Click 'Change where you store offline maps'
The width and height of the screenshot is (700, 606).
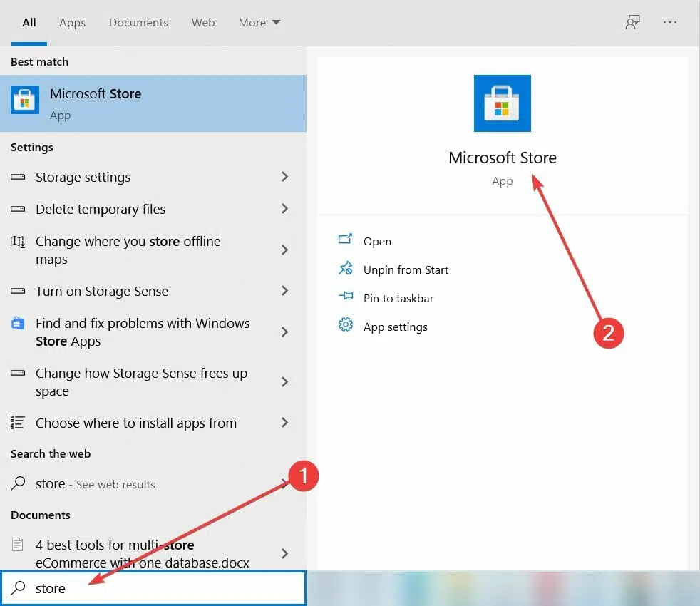[x=128, y=250]
